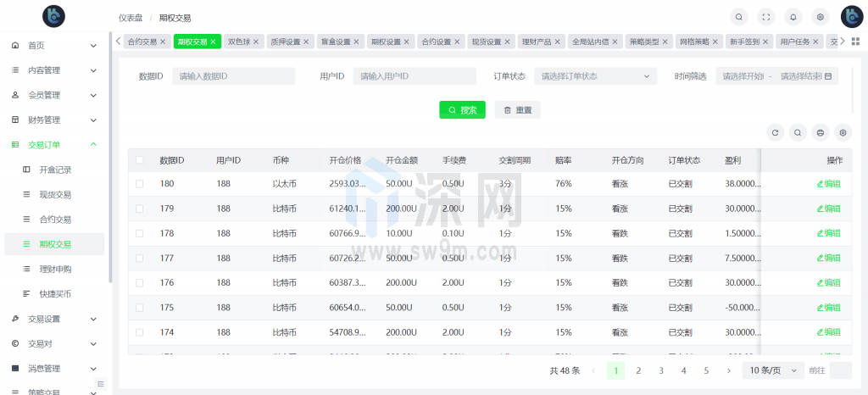Image resolution: width=868 pixels, height=395 pixels.
Task: Go to page 3 in pagination
Action: click(x=661, y=370)
